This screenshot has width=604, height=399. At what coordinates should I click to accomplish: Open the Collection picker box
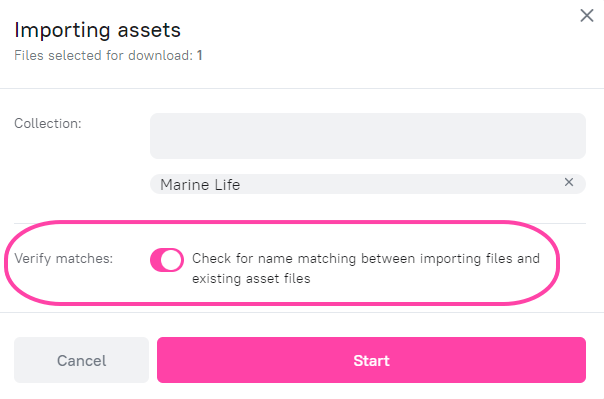368,136
